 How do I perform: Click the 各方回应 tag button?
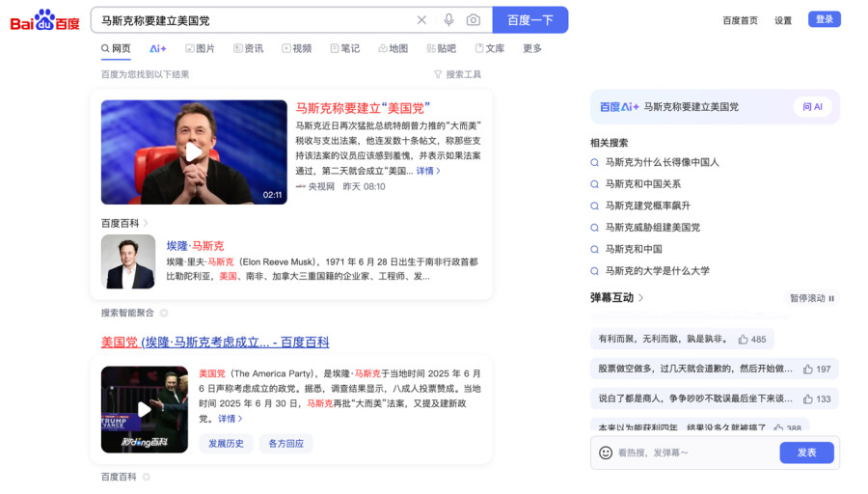285,444
